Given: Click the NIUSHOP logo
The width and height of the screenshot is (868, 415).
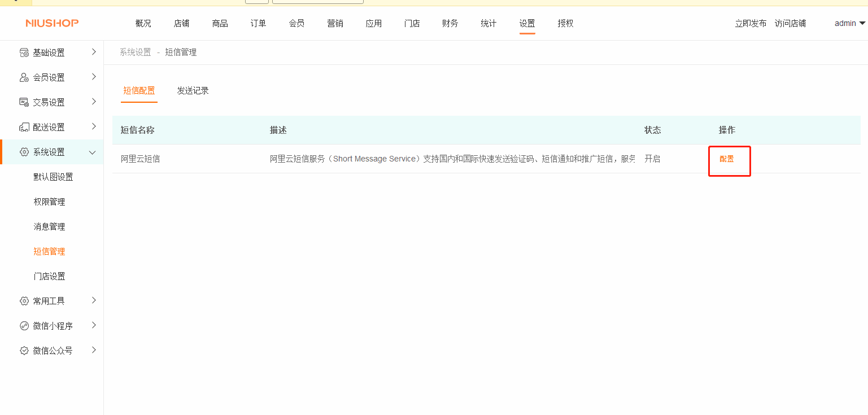Looking at the screenshot, I should coord(52,23).
